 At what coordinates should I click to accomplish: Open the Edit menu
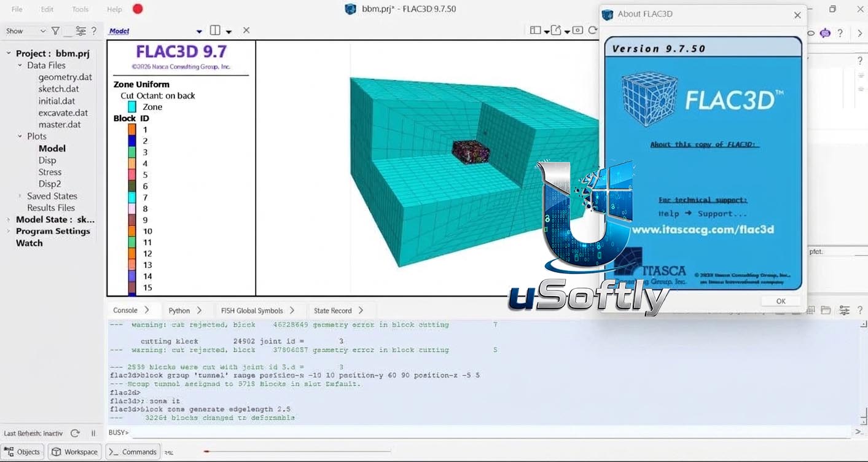(x=47, y=9)
